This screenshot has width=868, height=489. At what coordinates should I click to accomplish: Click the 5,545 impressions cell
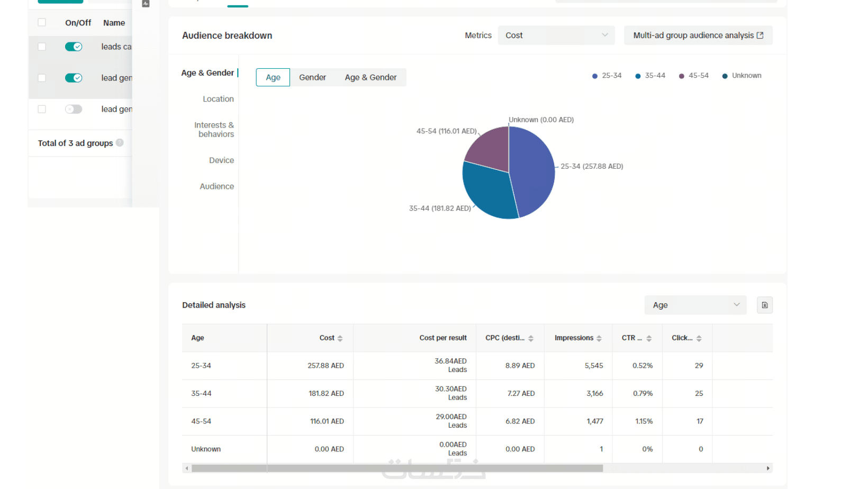tap(594, 366)
